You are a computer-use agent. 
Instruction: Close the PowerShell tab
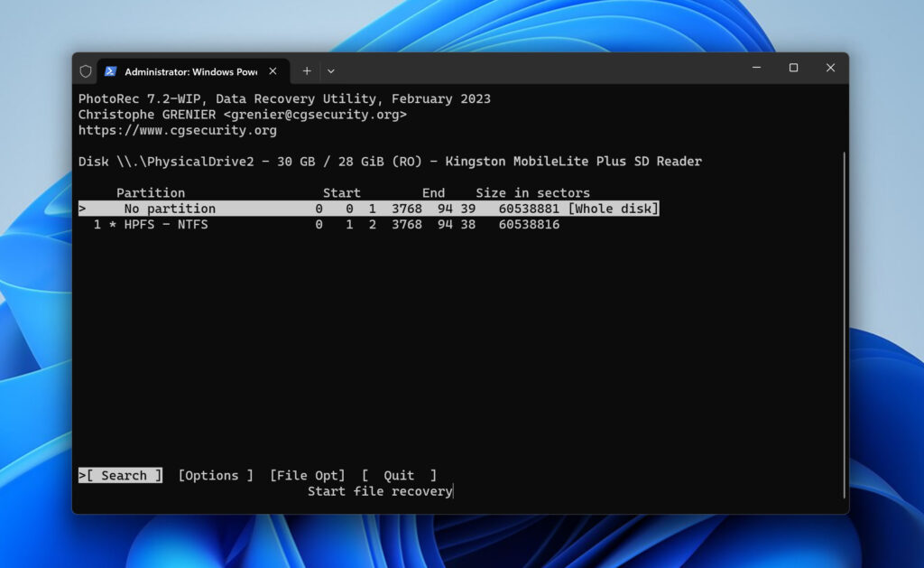273,70
